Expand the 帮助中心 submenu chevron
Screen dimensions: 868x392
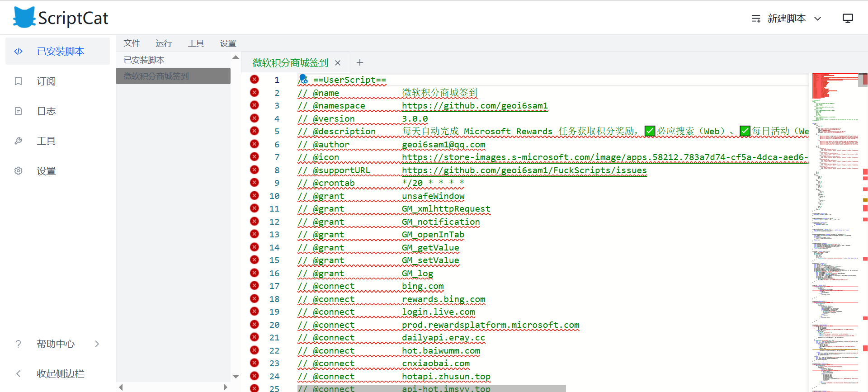[97, 344]
